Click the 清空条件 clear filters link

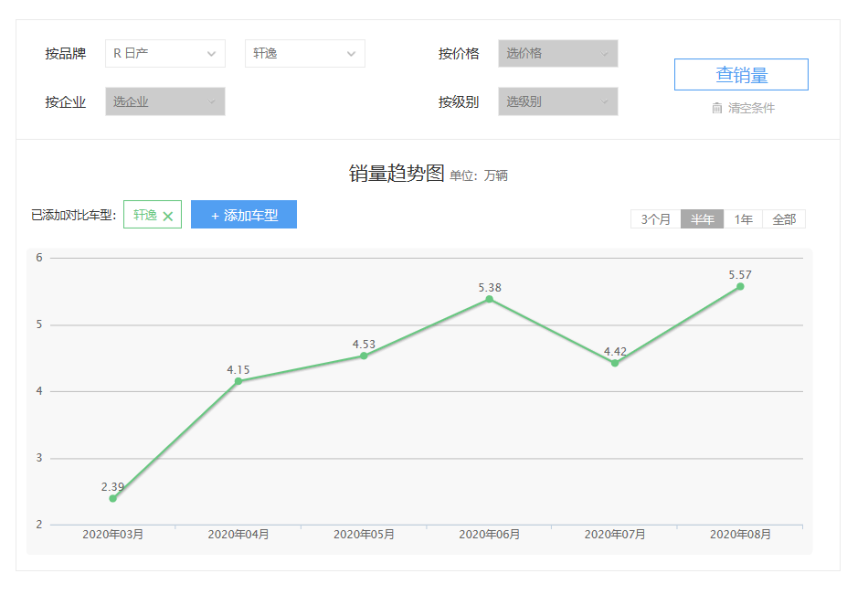point(751,108)
